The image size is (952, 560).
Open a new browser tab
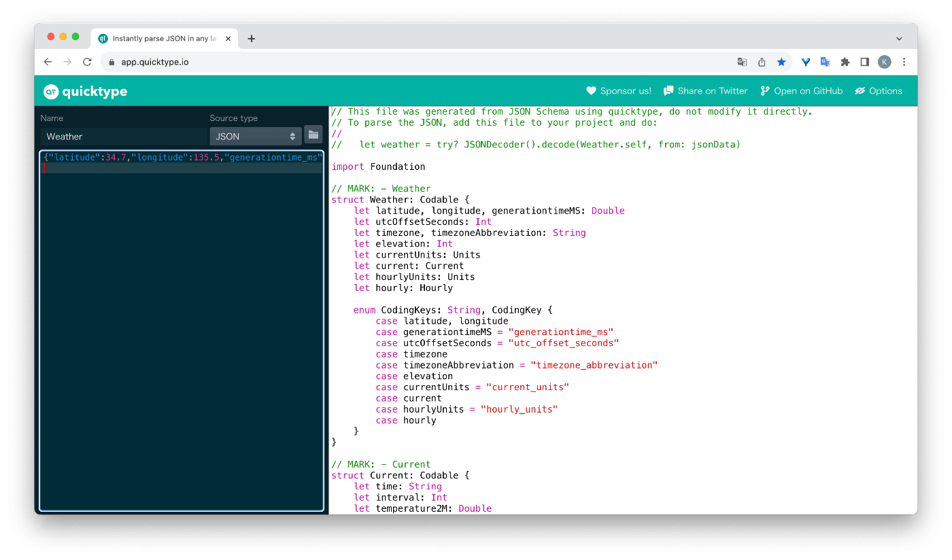[251, 39]
